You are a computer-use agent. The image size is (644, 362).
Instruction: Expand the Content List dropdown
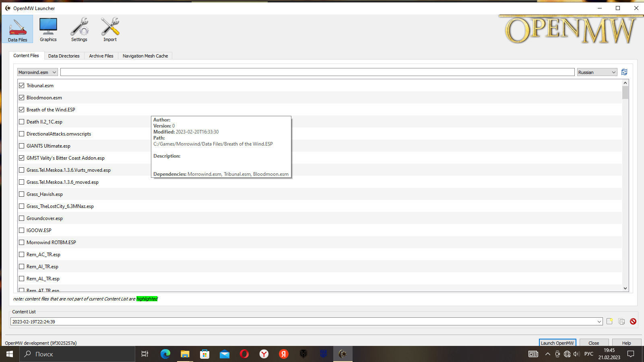click(x=600, y=321)
